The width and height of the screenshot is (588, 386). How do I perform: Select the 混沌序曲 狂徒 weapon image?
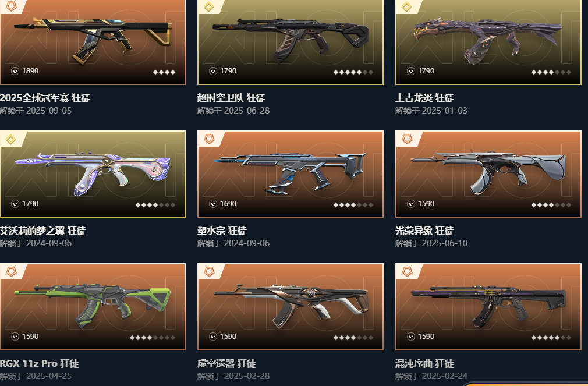pos(488,307)
